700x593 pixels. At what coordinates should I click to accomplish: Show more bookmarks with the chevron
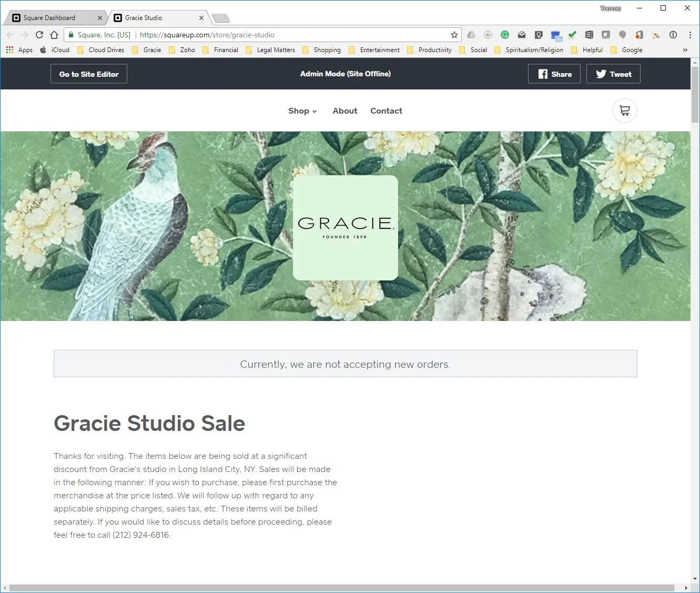[685, 50]
